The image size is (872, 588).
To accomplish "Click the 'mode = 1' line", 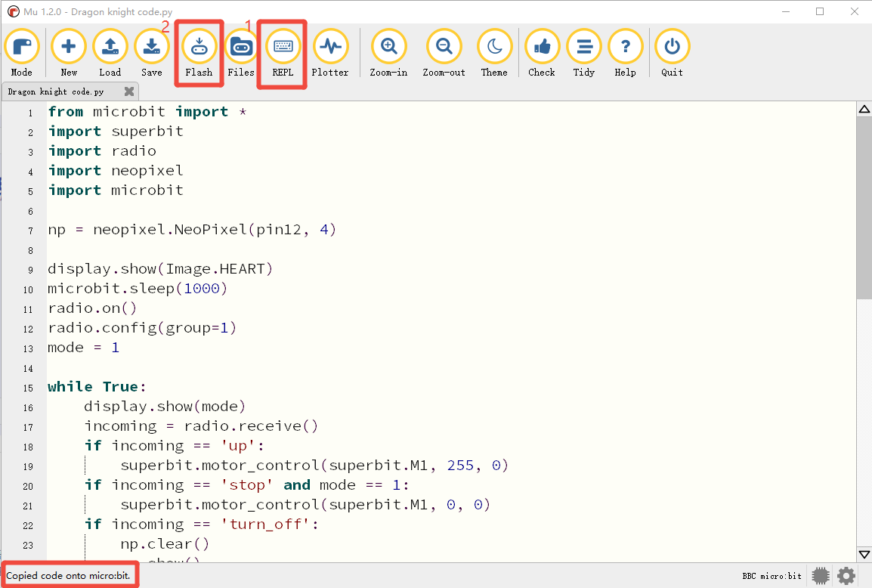I will [83, 348].
